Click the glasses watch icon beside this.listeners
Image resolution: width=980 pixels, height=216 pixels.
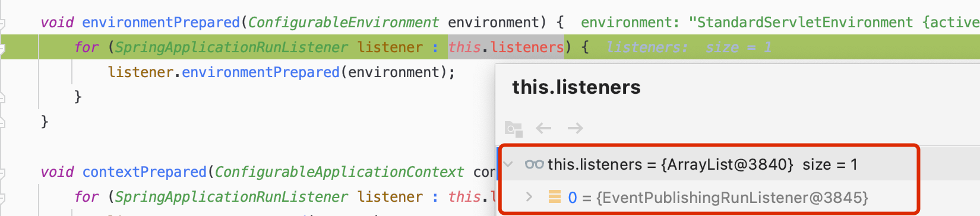534,164
